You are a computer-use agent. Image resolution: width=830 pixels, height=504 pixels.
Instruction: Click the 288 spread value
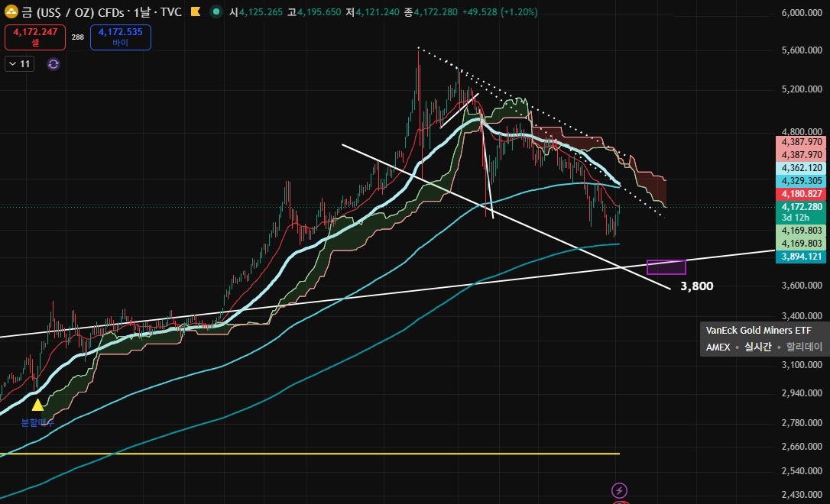[x=78, y=37]
